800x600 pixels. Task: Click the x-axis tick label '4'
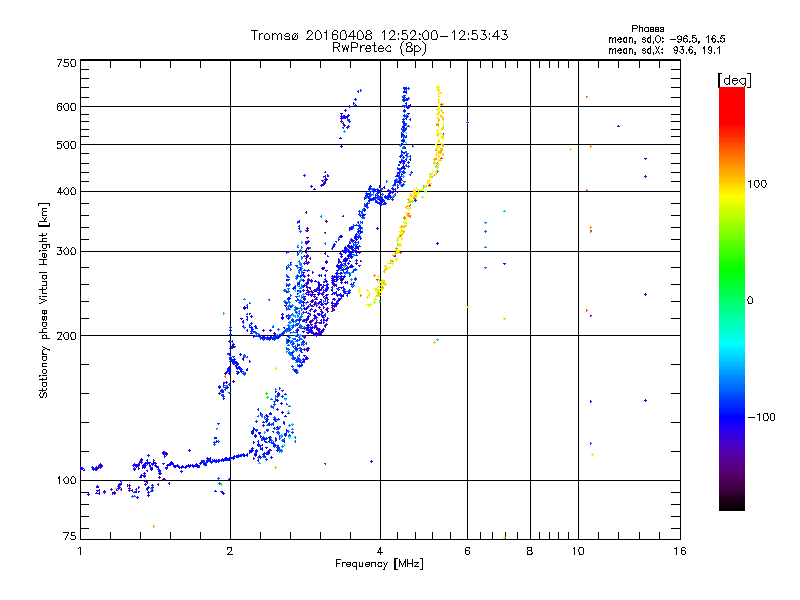pos(380,551)
